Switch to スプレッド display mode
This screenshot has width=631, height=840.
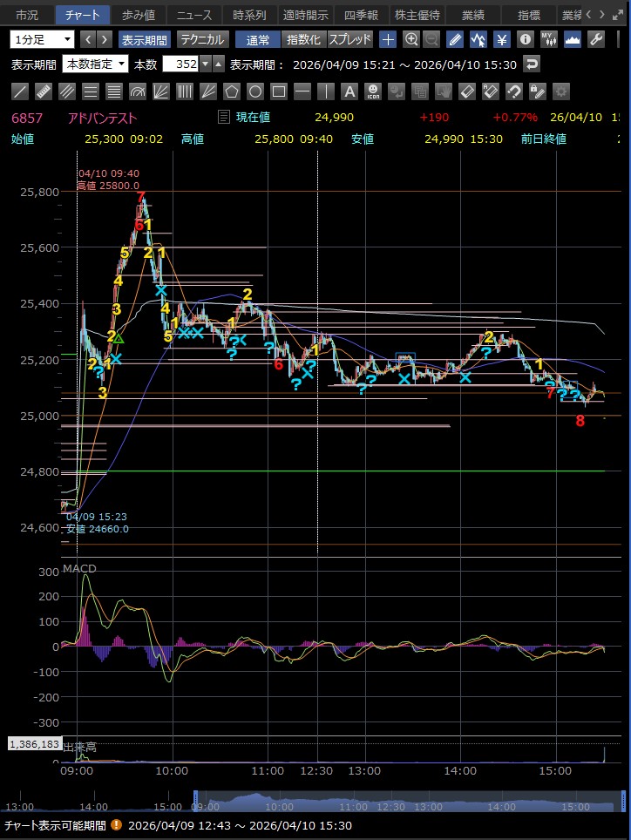[x=350, y=39]
